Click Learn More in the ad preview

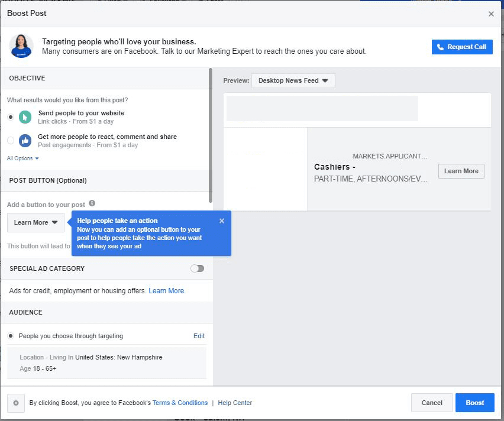[461, 171]
